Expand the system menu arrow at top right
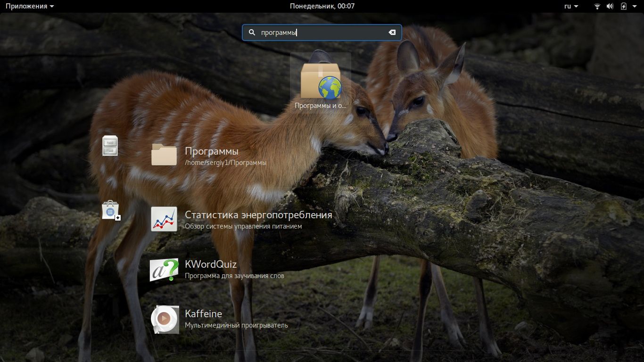 click(x=636, y=6)
